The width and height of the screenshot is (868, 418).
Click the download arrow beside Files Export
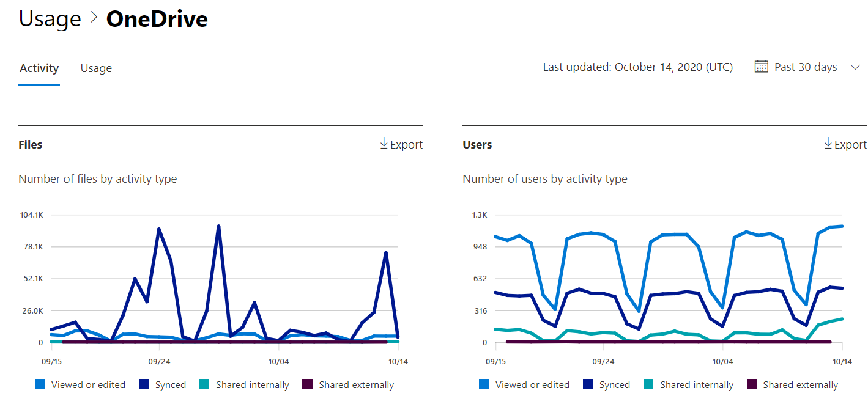point(385,144)
